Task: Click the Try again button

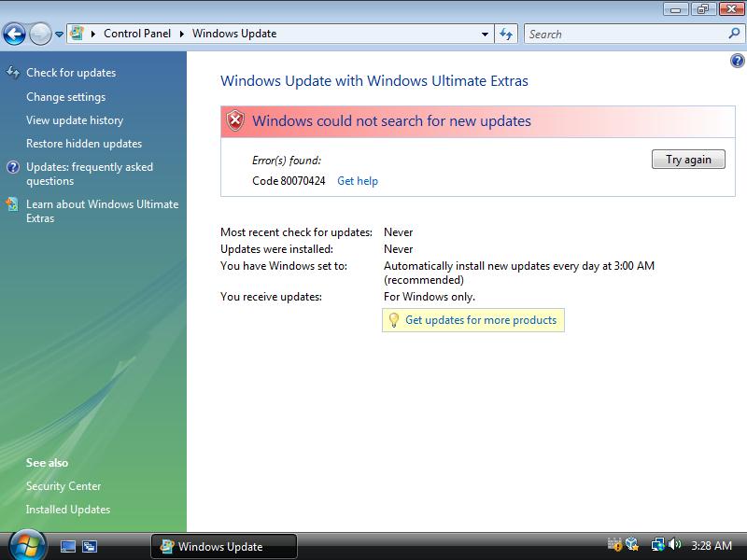Action: click(688, 159)
